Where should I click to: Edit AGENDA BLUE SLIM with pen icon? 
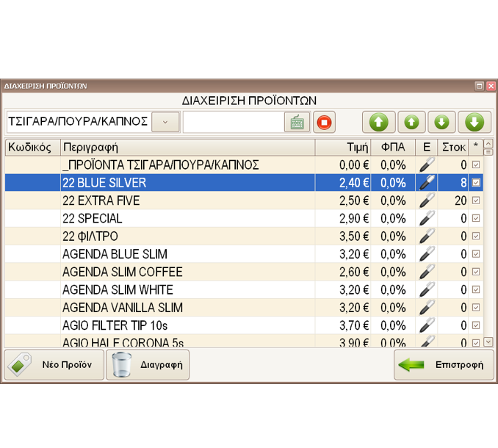pos(427,253)
